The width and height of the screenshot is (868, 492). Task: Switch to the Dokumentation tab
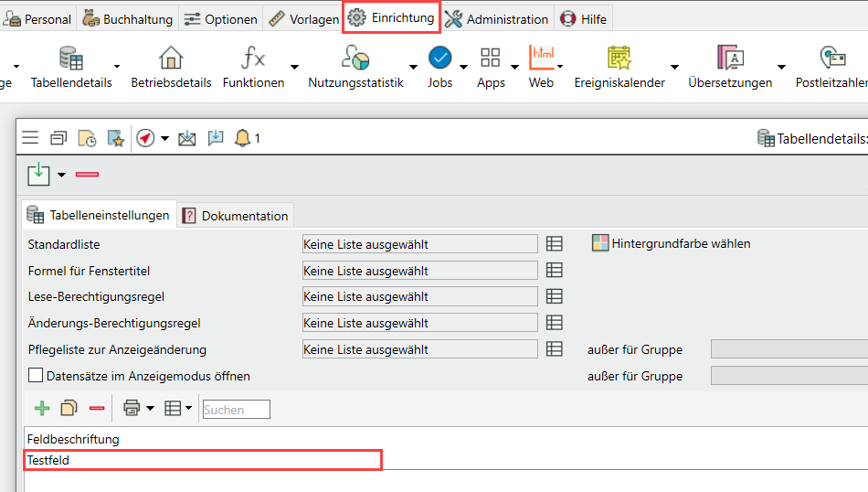tap(236, 216)
